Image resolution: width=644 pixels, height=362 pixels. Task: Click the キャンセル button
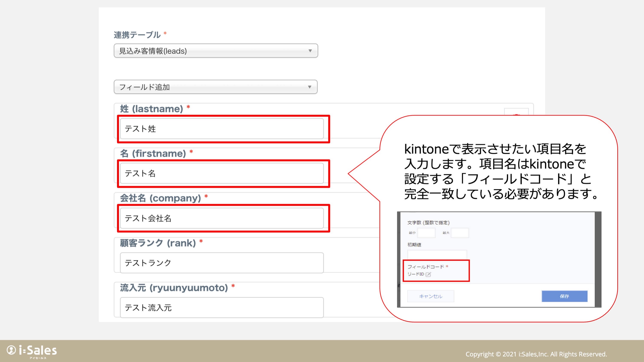[431, 296]
